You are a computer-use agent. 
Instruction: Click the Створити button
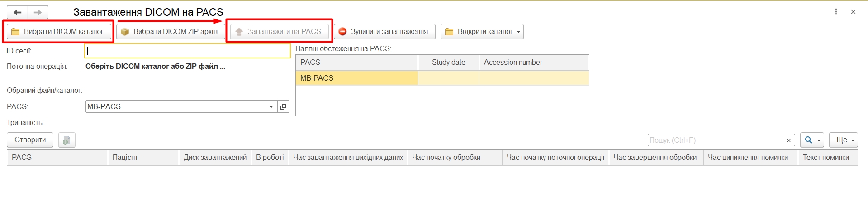tap(30, 140)
